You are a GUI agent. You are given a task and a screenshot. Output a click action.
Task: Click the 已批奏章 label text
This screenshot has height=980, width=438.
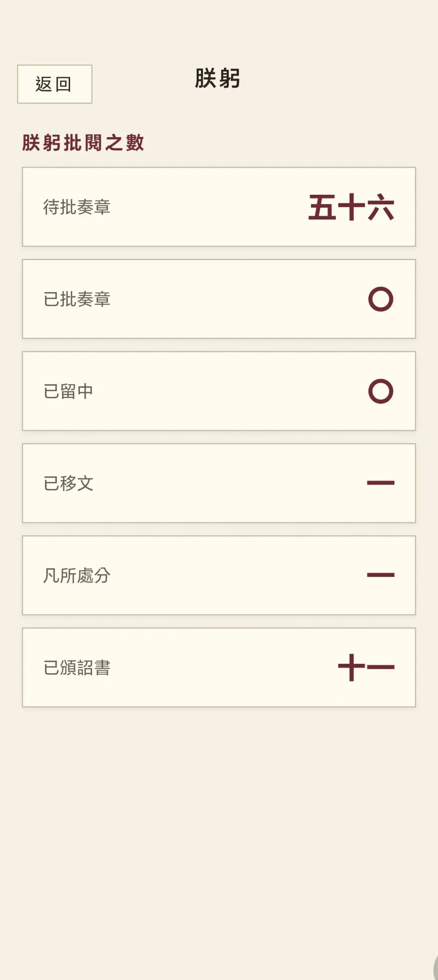point(77,299)
